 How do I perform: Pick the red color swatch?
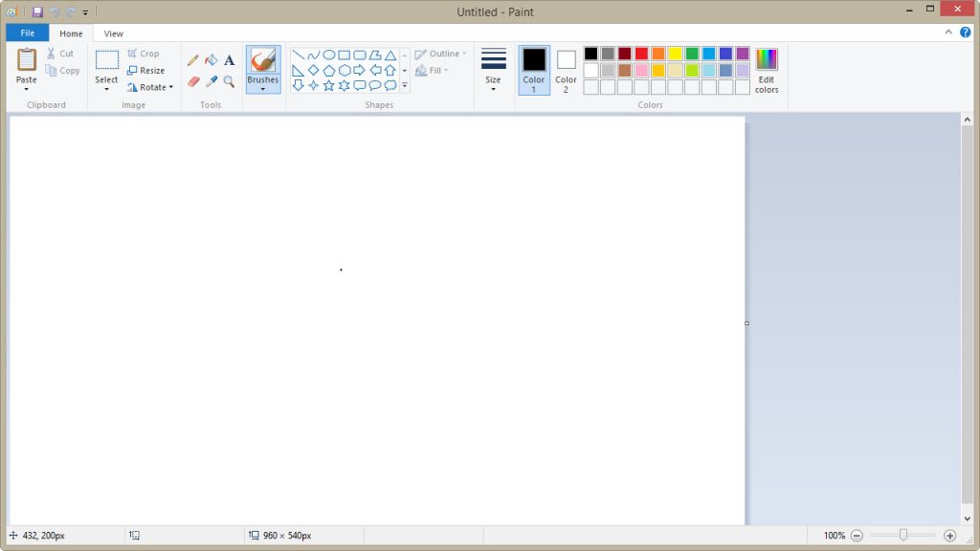[x=641, y=54]
